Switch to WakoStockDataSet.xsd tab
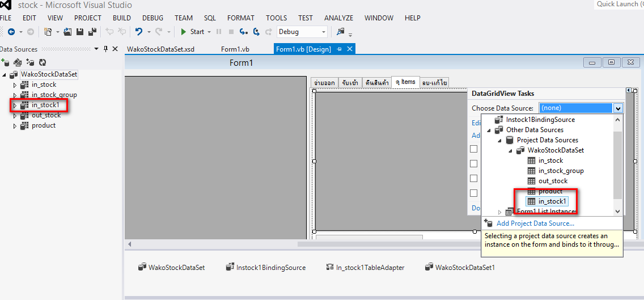 tap(160, 49)
